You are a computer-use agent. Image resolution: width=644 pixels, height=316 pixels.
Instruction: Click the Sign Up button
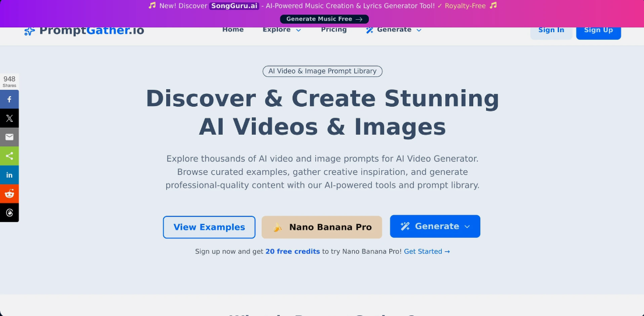pos(598,30)
